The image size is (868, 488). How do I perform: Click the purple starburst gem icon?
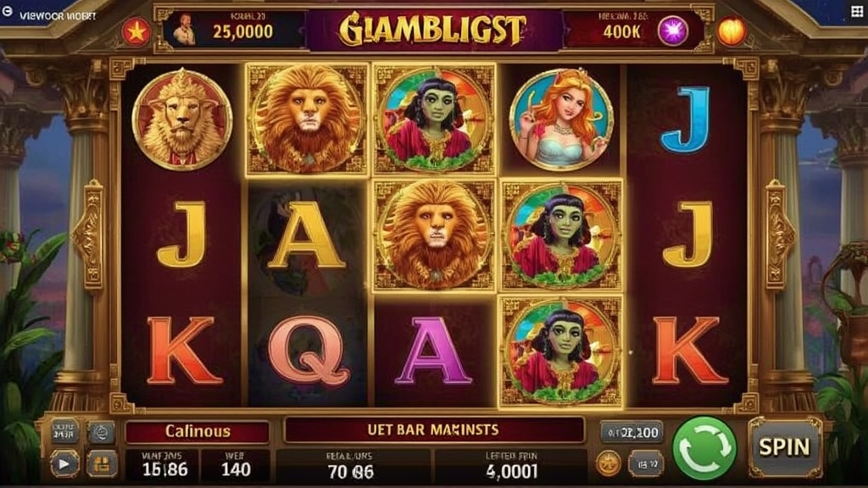tap(672, 31)
